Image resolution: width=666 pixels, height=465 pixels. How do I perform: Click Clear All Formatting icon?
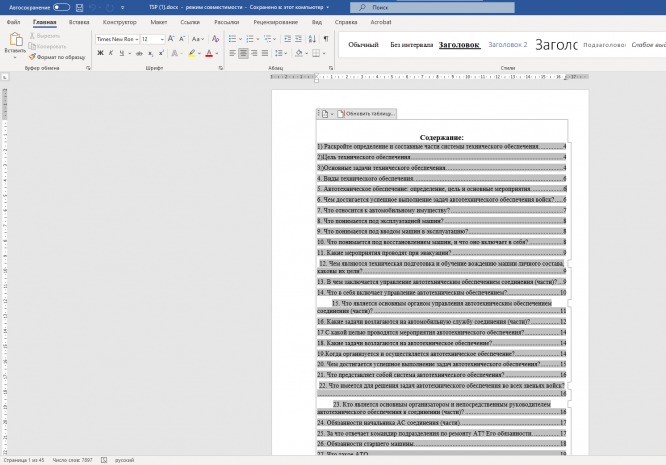215,39
